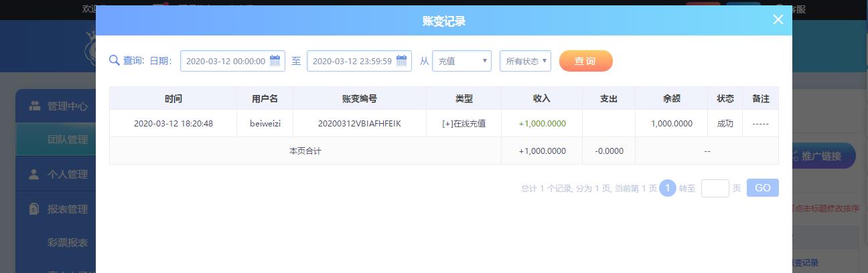
Task: Click the end date field 2020-03-12 23:59:59
Action: [359, 61]
